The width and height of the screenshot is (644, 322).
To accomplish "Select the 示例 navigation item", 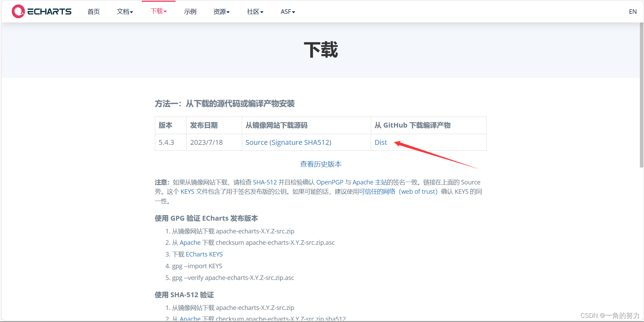I will click(x=190, y=11).
